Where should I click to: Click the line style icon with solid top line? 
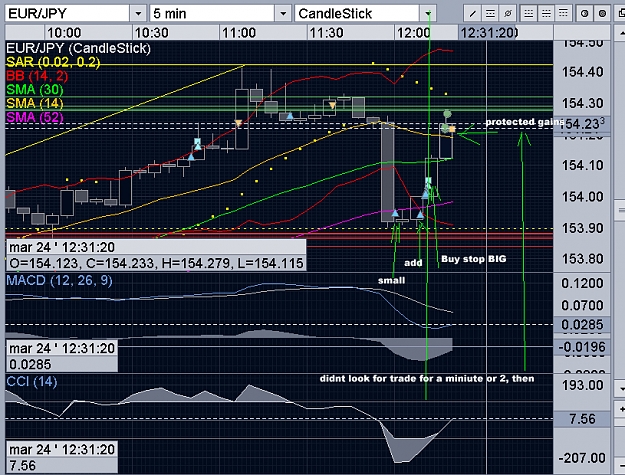point(564,14)
